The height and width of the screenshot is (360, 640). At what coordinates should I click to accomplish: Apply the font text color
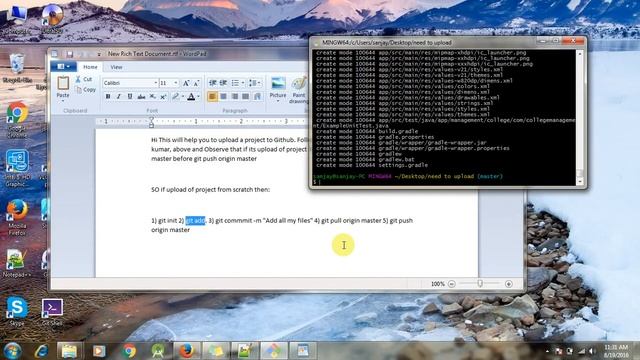coord(191,96)
